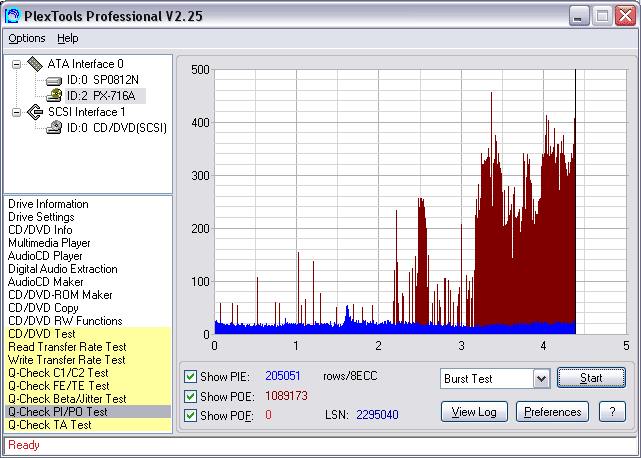Collapse the ATA Interface 0 tree node

tap(16, 64)
